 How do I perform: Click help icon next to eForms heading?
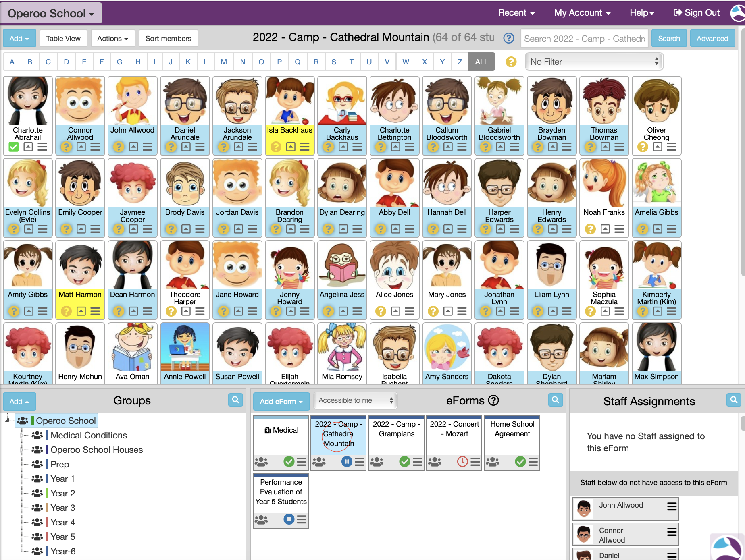tap(493, 400)
